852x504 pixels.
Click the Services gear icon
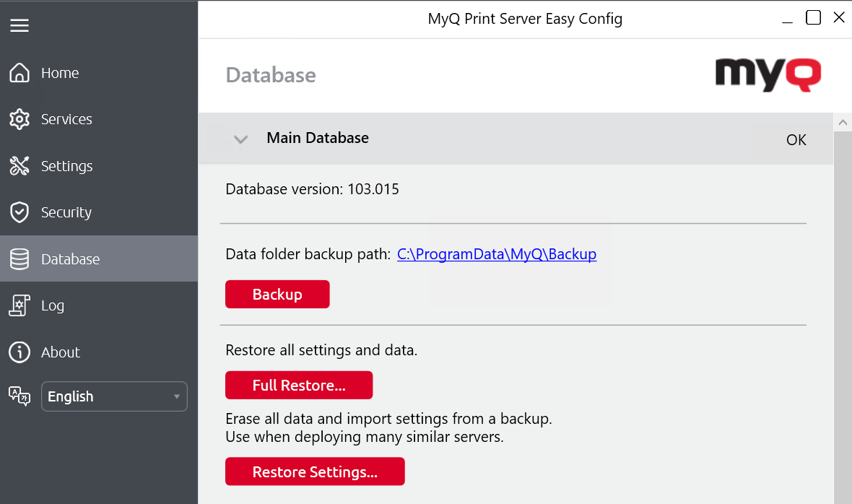click(x=19, y=119)
